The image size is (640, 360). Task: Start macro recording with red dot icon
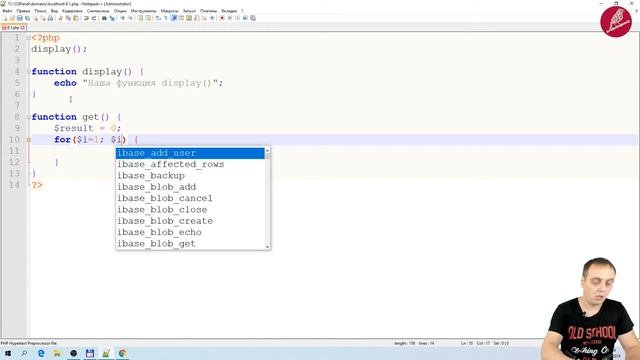coord(222,18)
